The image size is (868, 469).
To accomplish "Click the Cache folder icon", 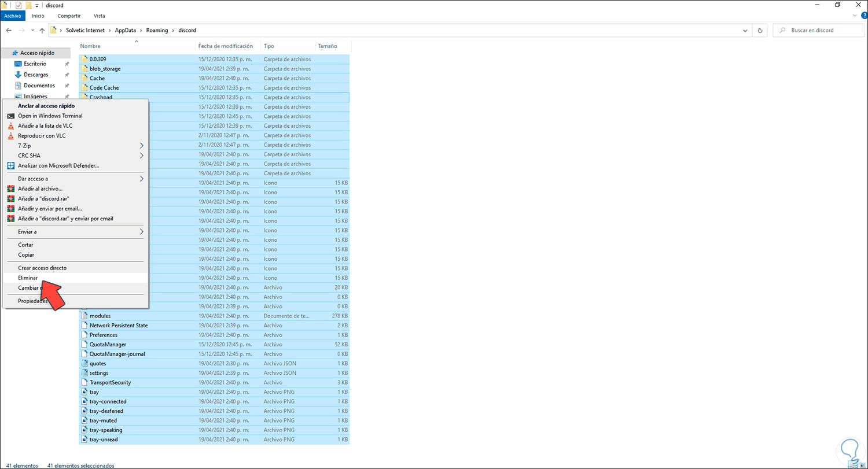I will coord(84,78).
